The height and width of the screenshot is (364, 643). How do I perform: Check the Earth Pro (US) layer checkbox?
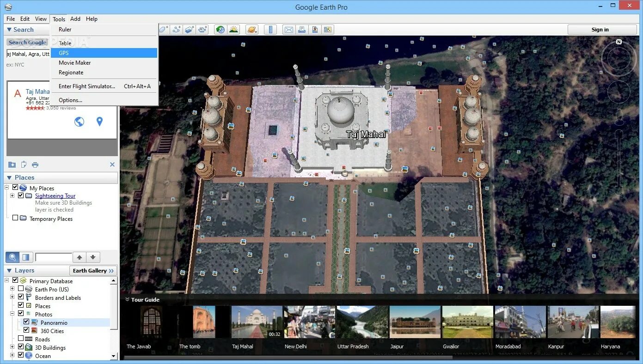[21, 289]
